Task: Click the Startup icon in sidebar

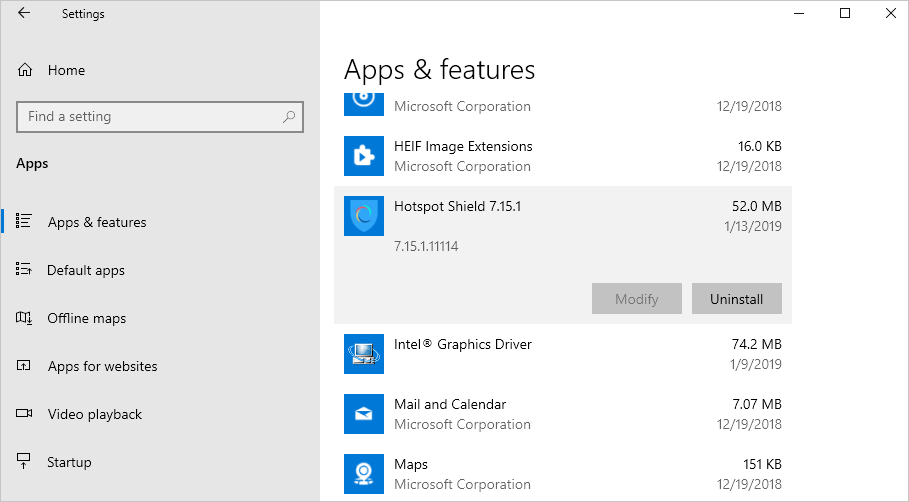Action: coord(25,462)
